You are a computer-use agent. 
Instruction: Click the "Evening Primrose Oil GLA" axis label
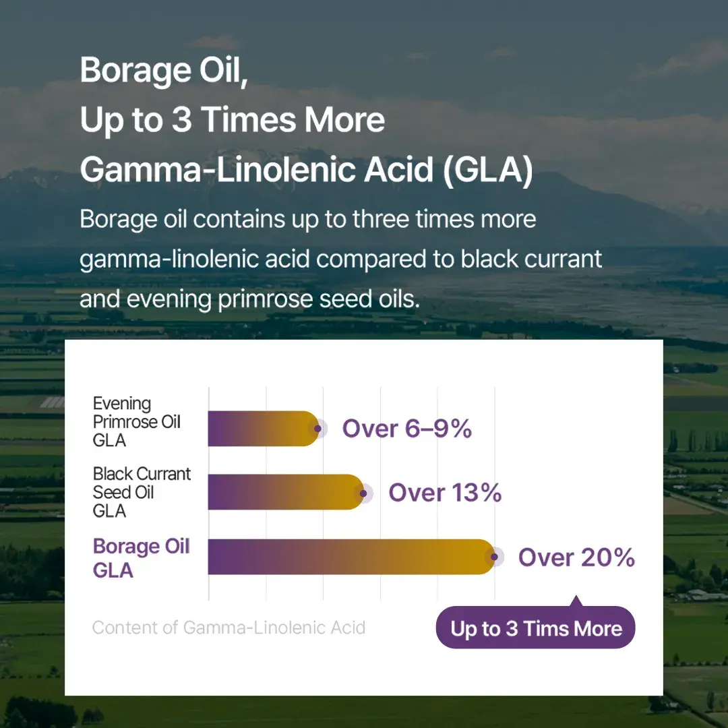click(137, 422)
